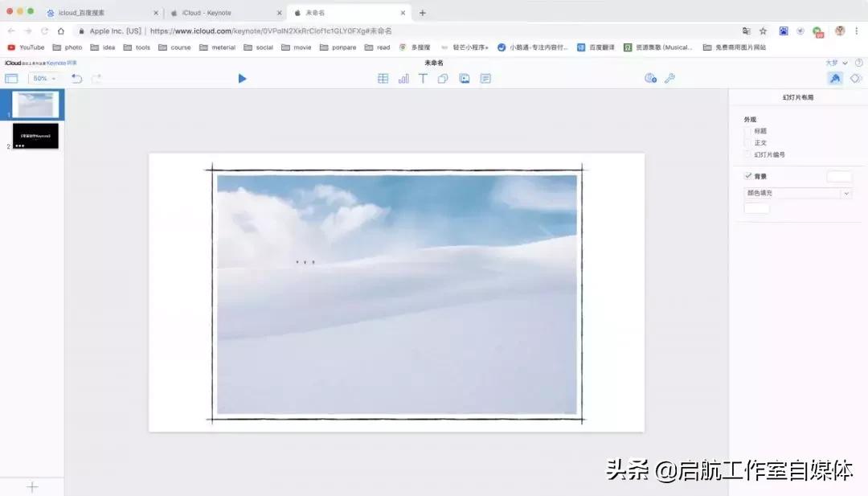The width and height of the screenshot is (868, 496).
Task: Insert a text box with the T icon
Action: coord(424,78)
